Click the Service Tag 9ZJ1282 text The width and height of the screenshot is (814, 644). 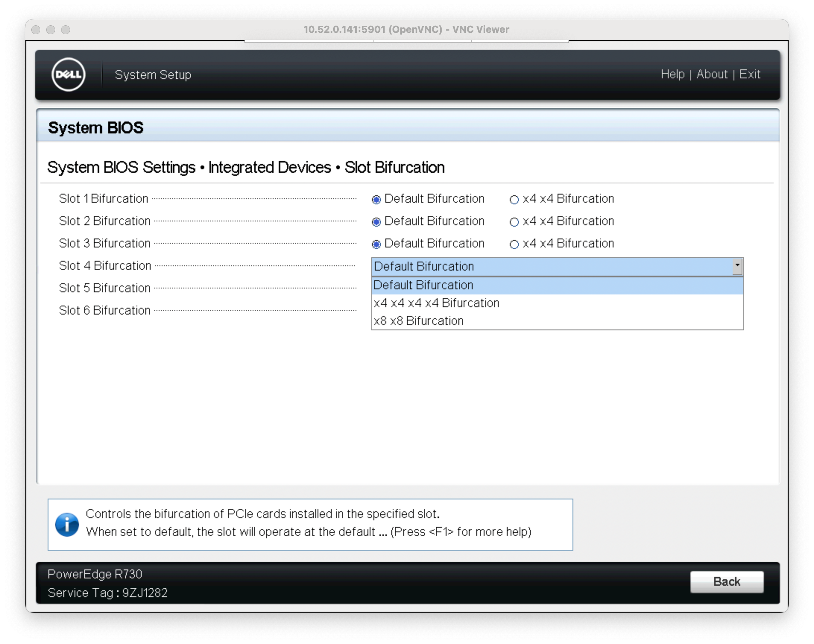tap(107, 593)
